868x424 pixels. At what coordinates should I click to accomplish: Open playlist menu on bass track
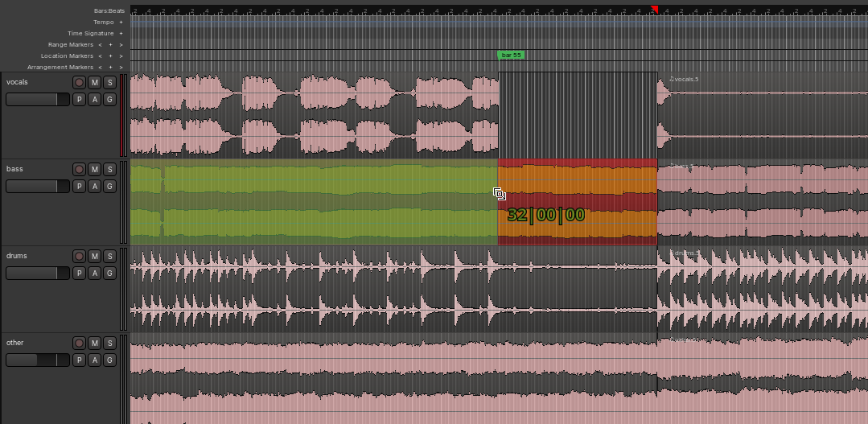point(79,187)
